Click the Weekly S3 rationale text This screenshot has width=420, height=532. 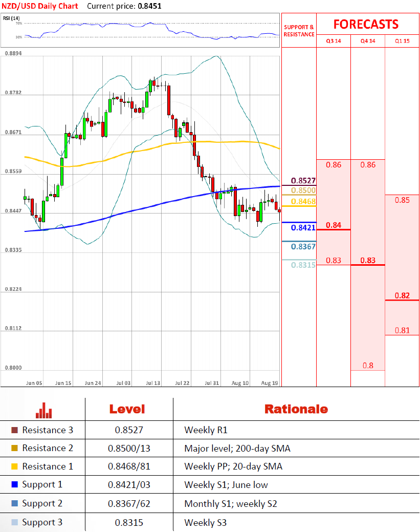point(206,523)
